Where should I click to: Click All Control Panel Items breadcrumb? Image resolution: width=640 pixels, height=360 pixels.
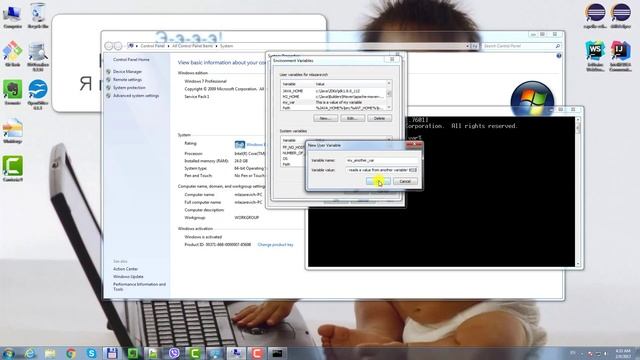pyautogui.click(x=192, y=46)
